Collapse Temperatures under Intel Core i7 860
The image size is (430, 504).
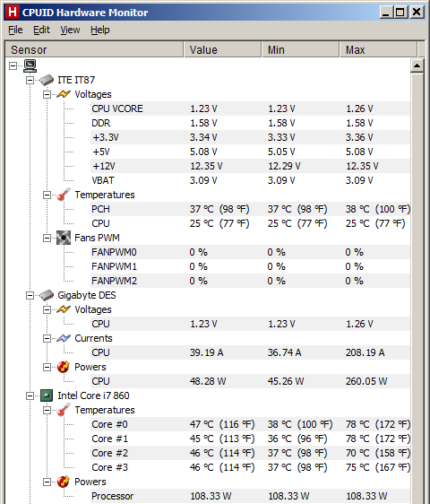tap(47, 411)
